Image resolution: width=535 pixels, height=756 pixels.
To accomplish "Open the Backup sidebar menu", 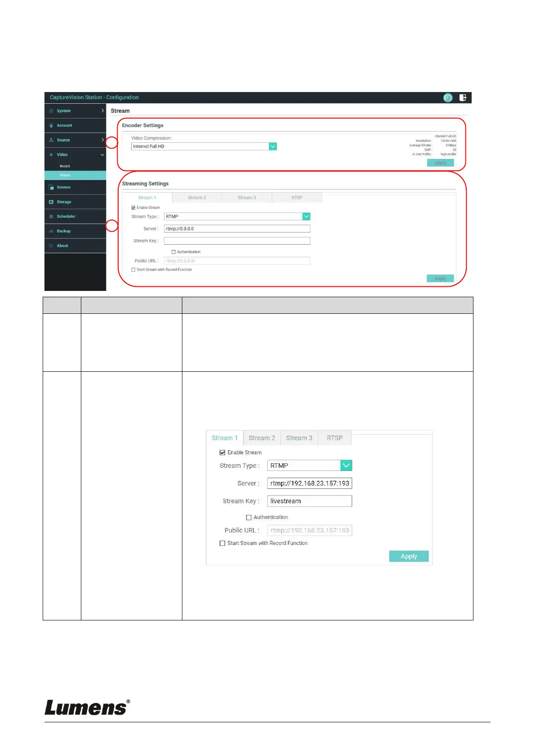I will click(75, 231).
